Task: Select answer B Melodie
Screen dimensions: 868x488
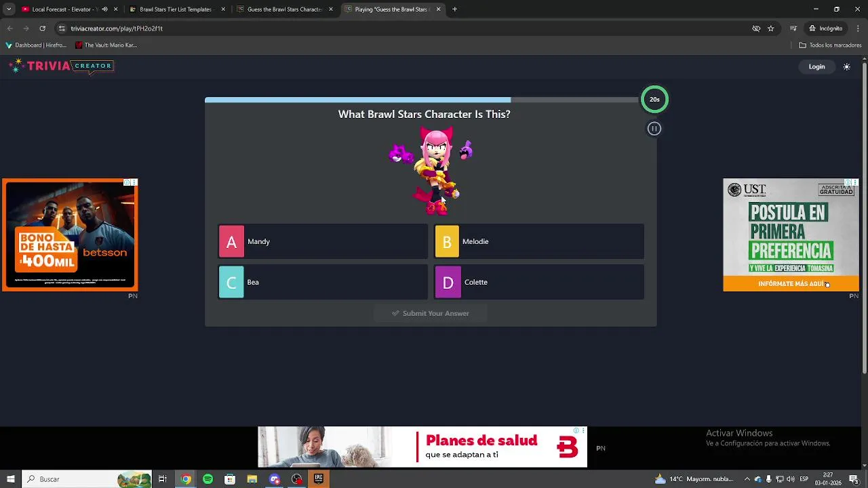Action: (x=539, y=241)
